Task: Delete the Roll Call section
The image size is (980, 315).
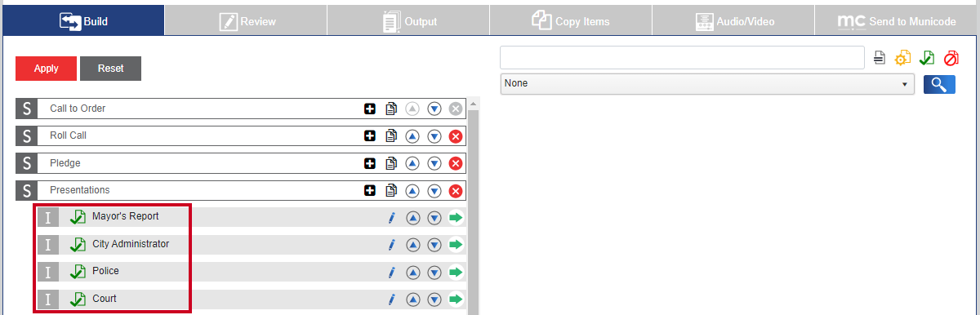Action: coord(456,136)
